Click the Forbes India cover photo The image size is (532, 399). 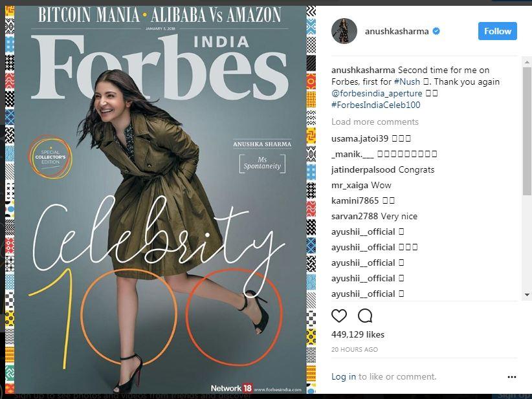pyautogui.click(x=160, y=200)
